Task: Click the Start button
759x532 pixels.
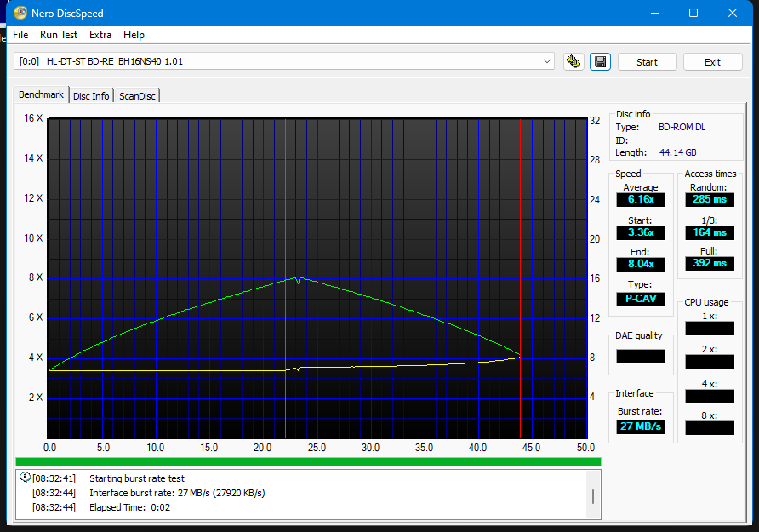Action: pyautogui.click(x=647, y=62)
